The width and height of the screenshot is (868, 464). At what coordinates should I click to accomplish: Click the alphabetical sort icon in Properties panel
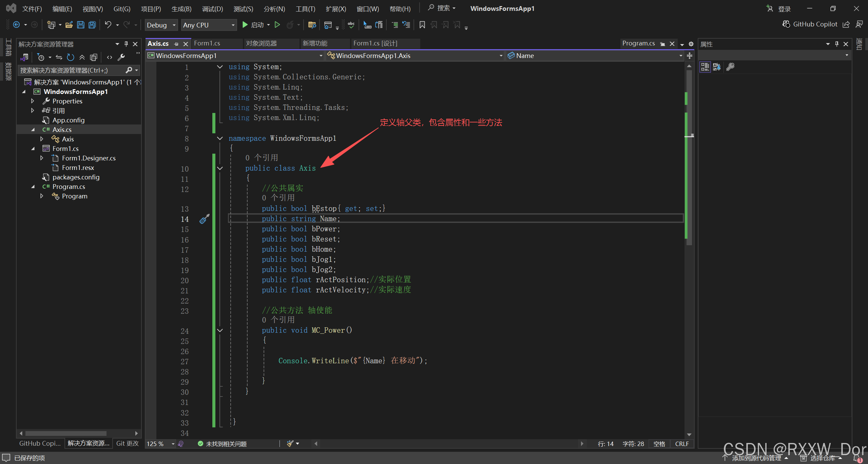point(717,67)
